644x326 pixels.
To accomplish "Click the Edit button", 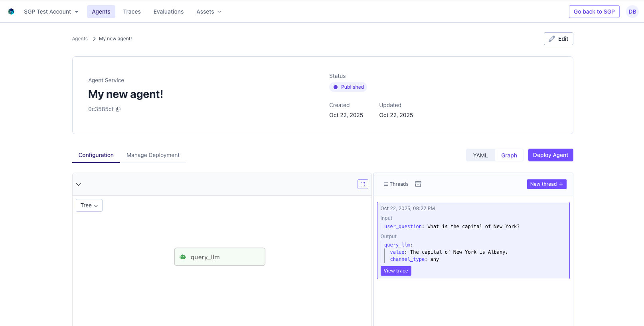I will (558, 39).
